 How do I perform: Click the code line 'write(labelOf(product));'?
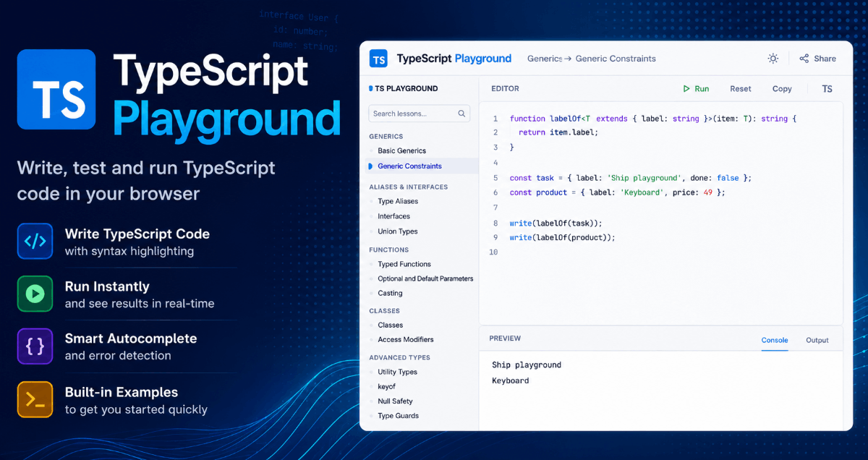562,237
